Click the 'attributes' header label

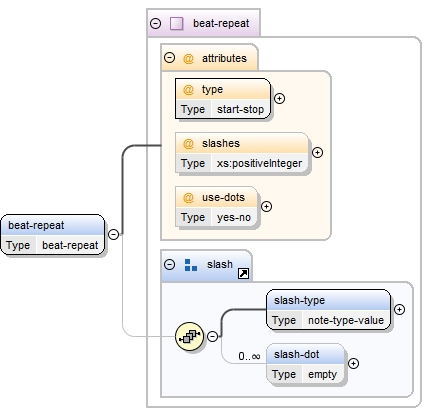(224, 58)
